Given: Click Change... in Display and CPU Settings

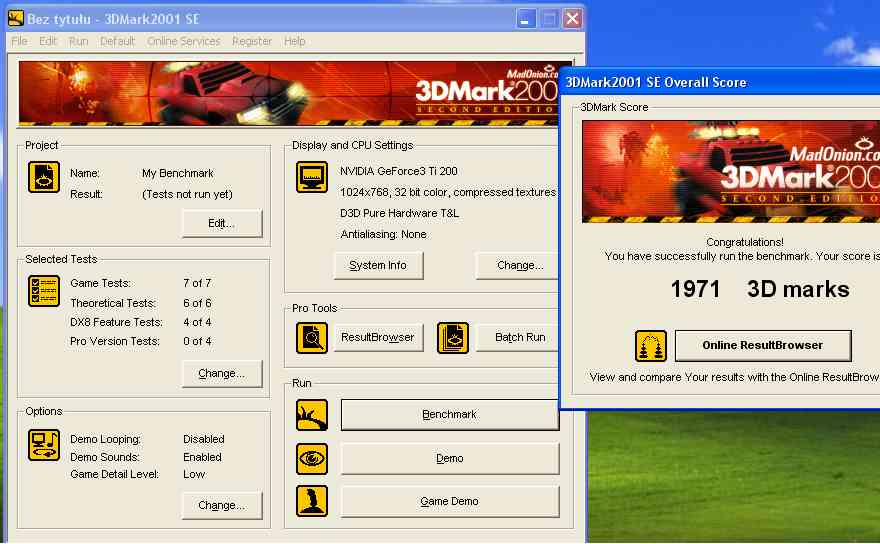Looking at the screenshot, I should pyautogui.click(x=517, y=266).
